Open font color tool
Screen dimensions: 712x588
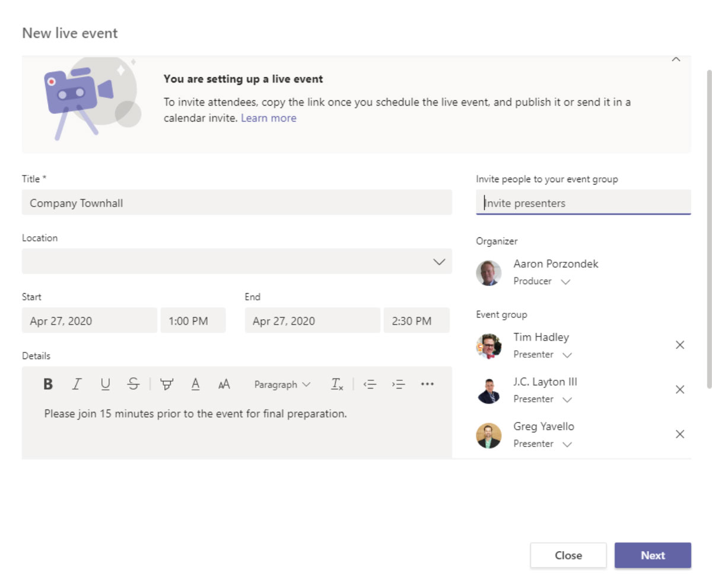point(195,384)
